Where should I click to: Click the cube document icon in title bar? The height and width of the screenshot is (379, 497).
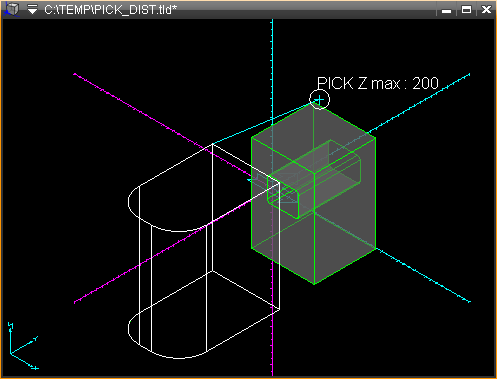(12, 9)
